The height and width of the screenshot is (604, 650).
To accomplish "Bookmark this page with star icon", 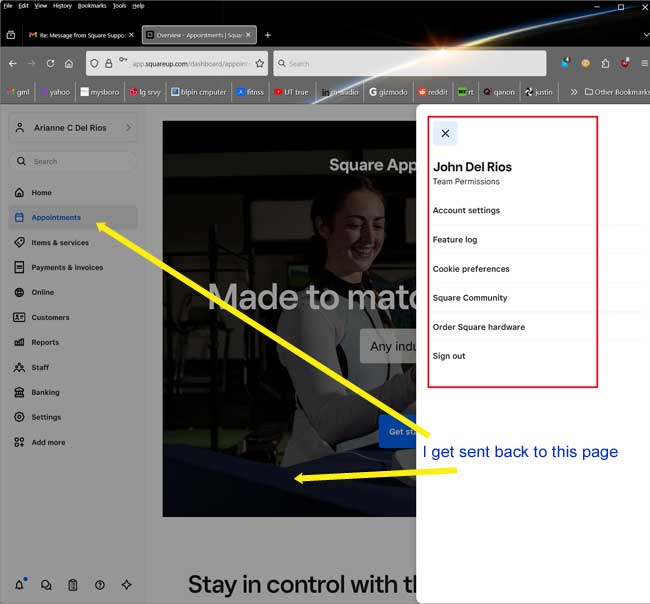I will pyautogui.click(x=260, y=63).
